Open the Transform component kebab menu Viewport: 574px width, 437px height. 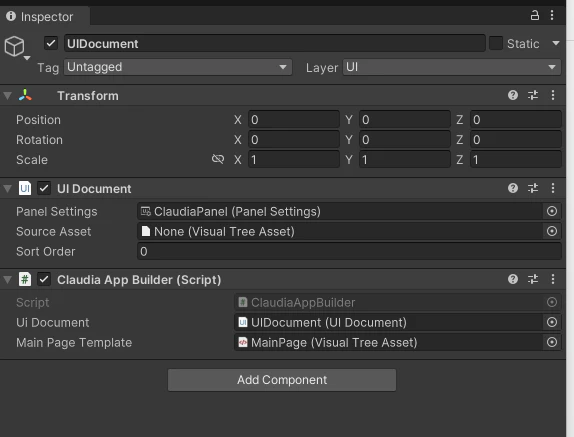(553, 95)
